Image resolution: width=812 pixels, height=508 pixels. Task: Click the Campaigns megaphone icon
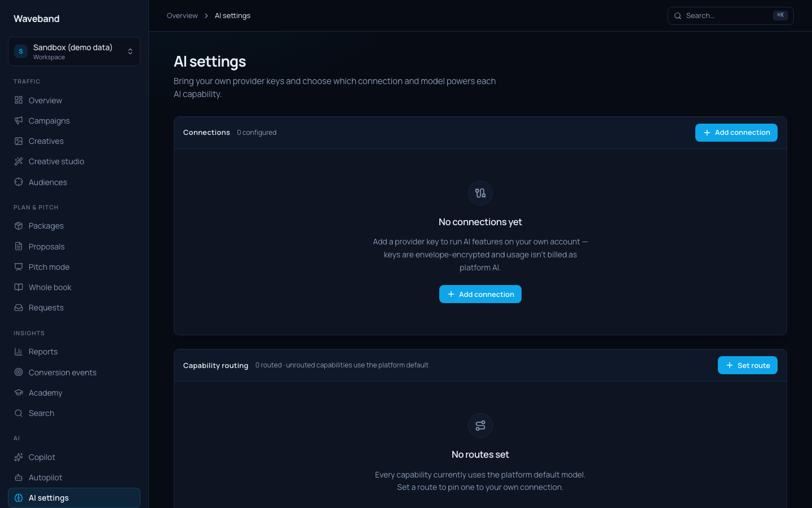coord(19,120)
